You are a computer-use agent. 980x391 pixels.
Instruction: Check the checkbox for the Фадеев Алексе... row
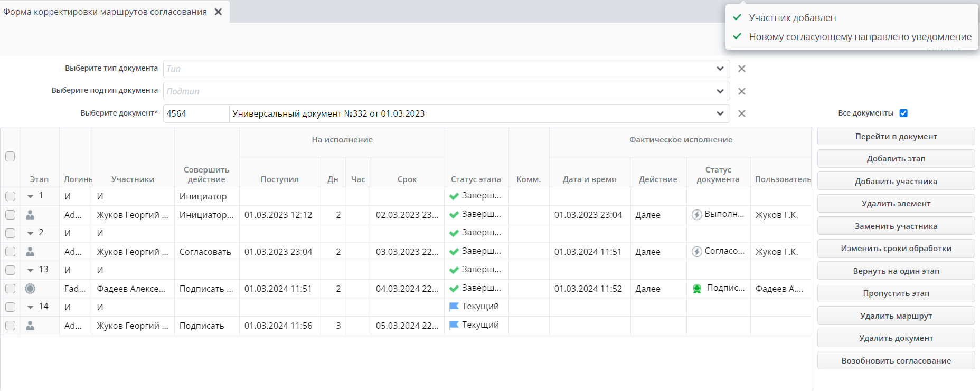(10, 289)
